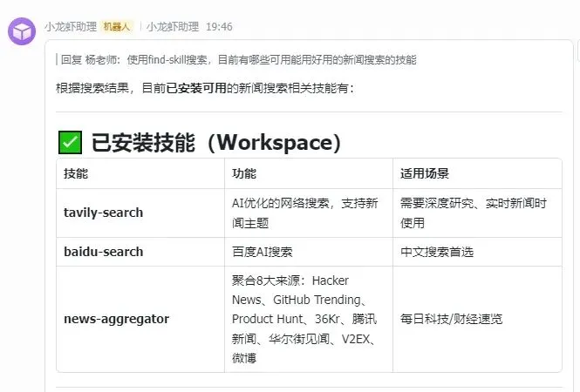The height and width of the screenshot is (392, 580).
Task: Click the purple cube bot avatar
Action: tap(22, 31)
